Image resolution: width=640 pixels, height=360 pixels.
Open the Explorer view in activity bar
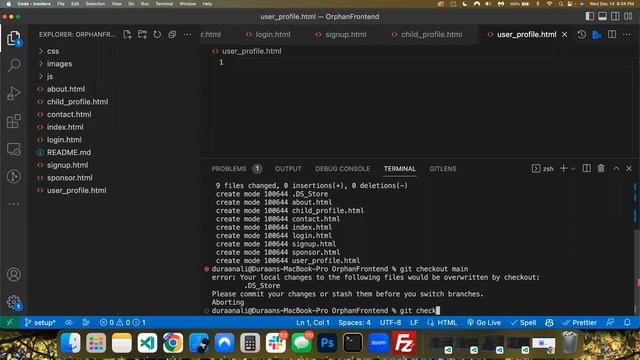point(14,38)
